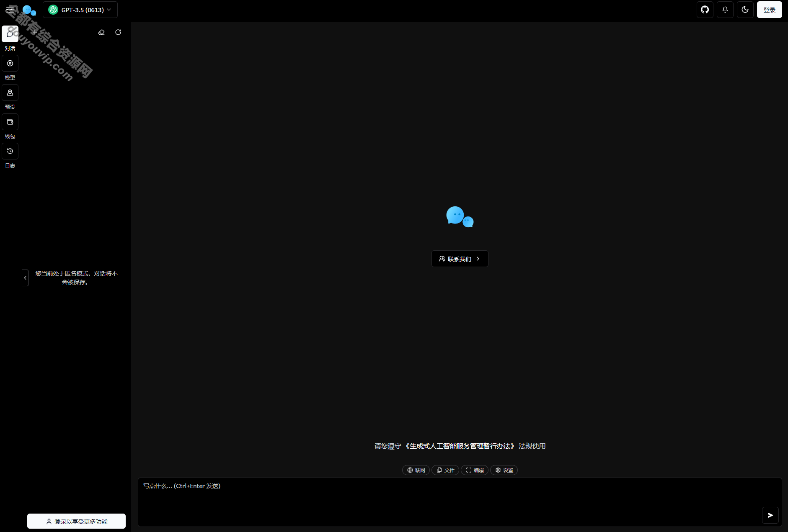Open the 预设 presets sidebar icon

(x=10, y=93)
